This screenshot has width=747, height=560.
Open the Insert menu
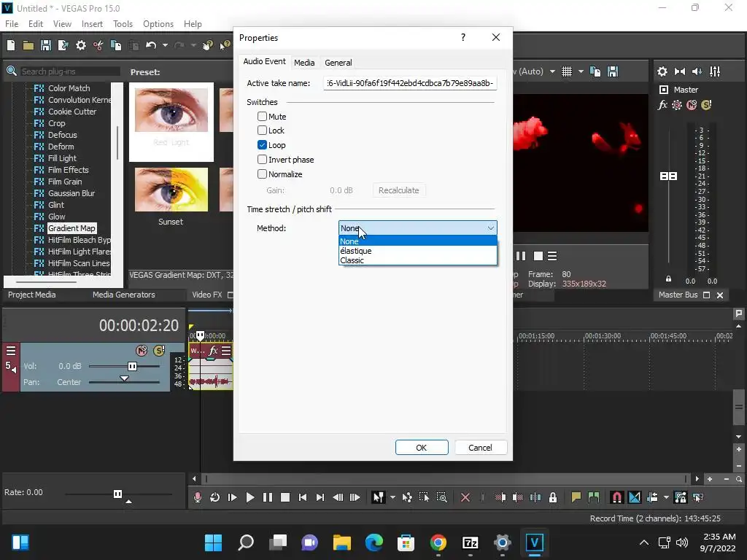tap(92, 24)
